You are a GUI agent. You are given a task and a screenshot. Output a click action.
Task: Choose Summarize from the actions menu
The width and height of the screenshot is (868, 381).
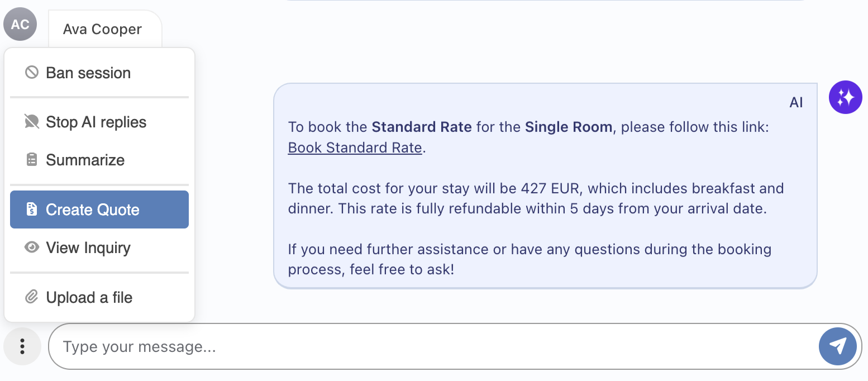coord(85,160)
